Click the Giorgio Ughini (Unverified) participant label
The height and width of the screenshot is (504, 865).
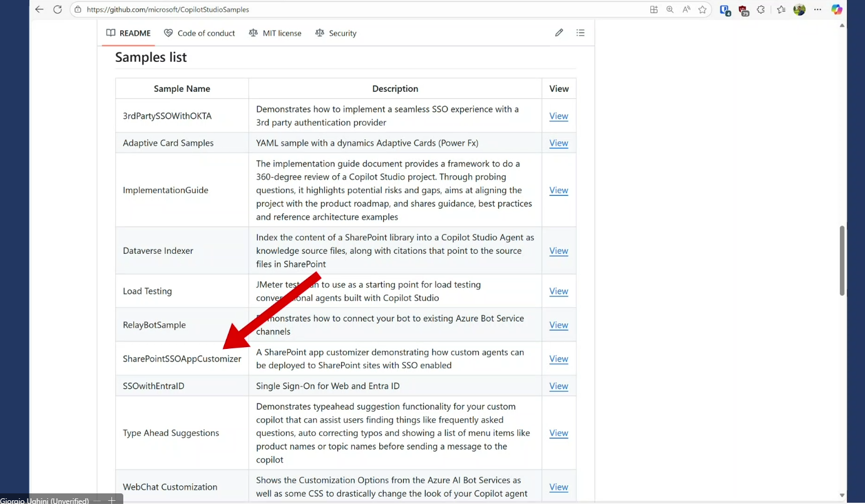(x=44, y=500)
